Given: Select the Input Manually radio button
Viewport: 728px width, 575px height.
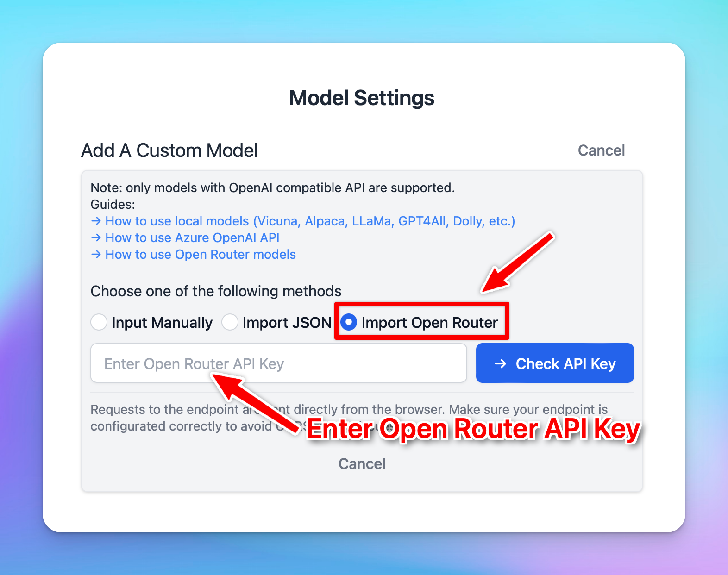Looking at the screenshot, I should pyautogui.click(x=99, y=322).
